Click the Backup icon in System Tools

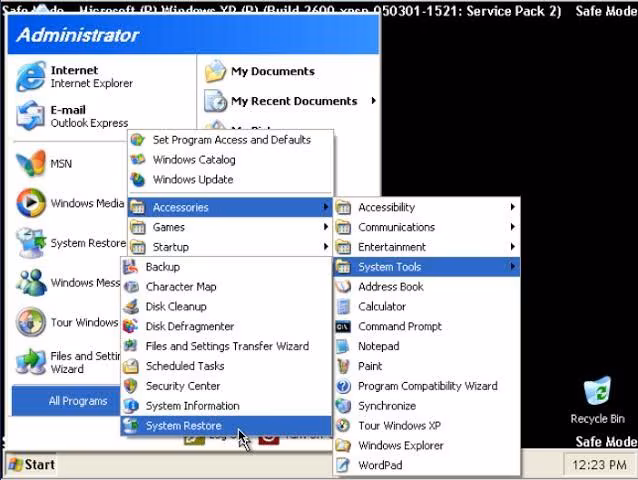pyautogui.click(x=131, y=267)
